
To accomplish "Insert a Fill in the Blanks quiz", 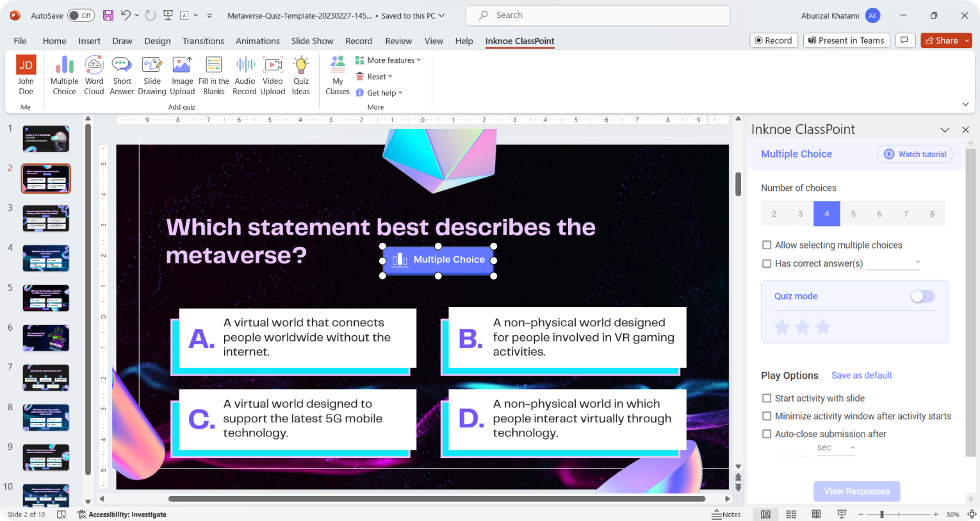I will 213,74.
